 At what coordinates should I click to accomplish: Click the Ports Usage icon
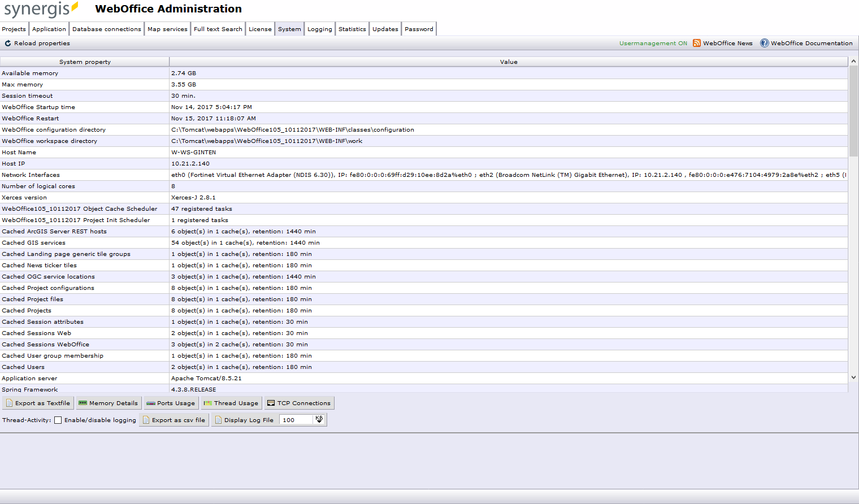coord(150,403)
